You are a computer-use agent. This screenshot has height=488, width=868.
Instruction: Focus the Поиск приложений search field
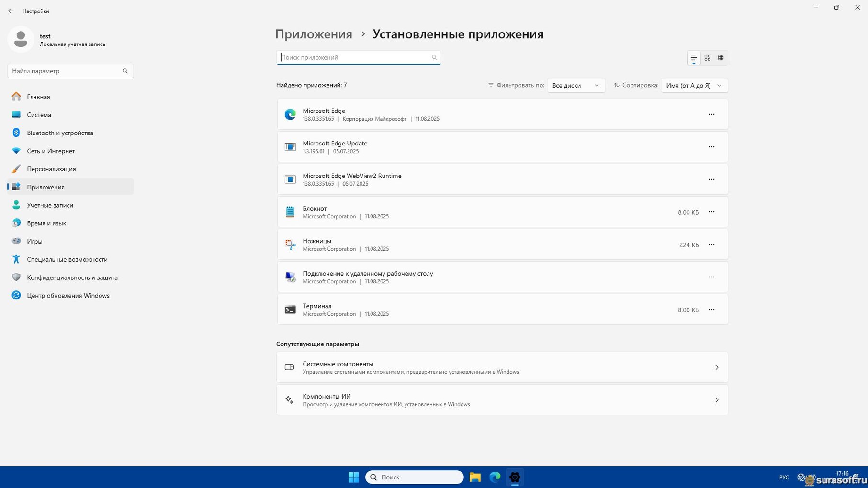click(x=359, y=57)
